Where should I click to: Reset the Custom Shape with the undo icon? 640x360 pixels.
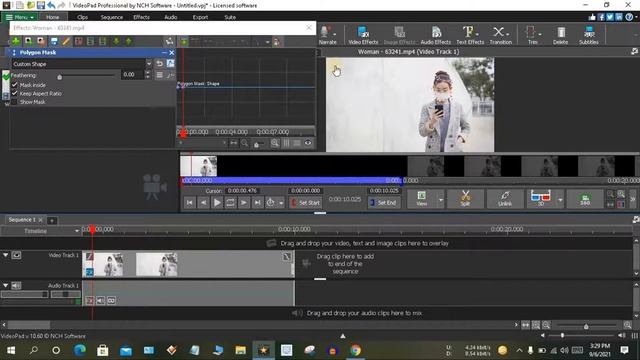[x=160, y=64]
